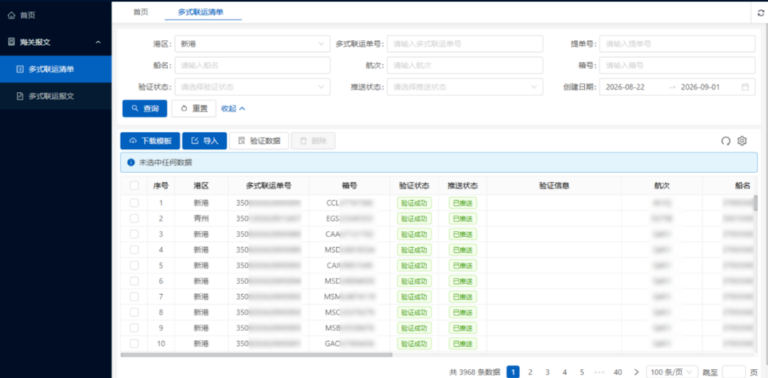
Task: Check the checkbox for row 2 青州
Action: tap(134, 218)
